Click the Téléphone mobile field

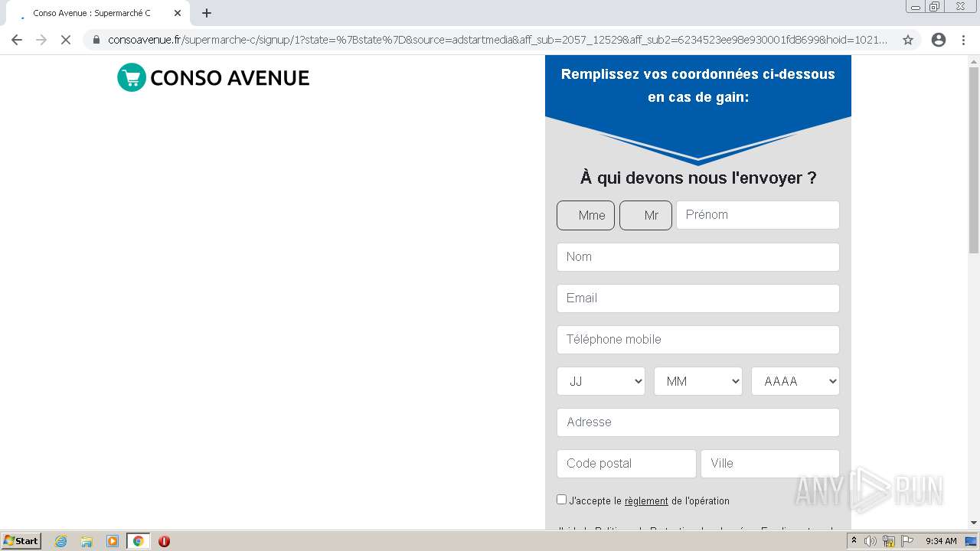(x=698, y=340)
